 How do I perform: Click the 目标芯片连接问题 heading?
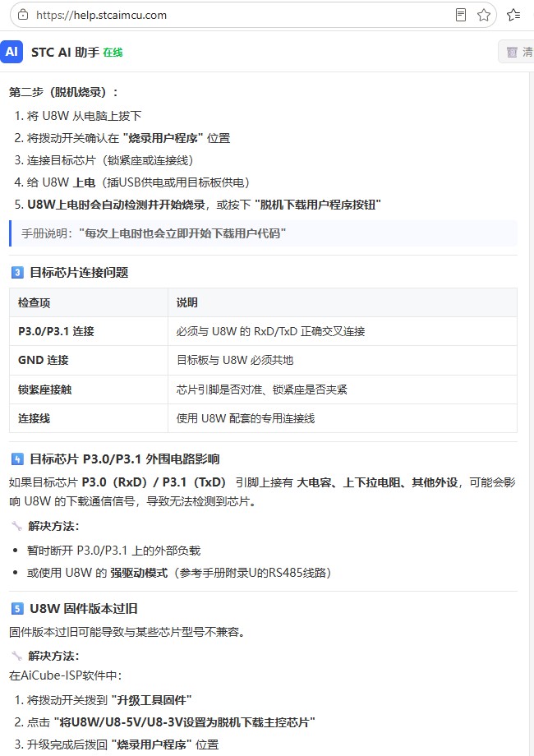click(x=79, y=273)
